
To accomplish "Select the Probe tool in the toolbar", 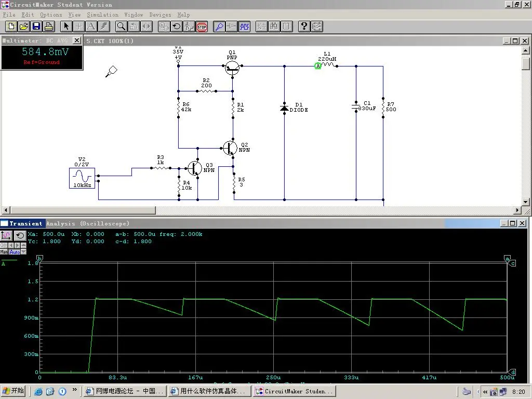I will point(219,26).
